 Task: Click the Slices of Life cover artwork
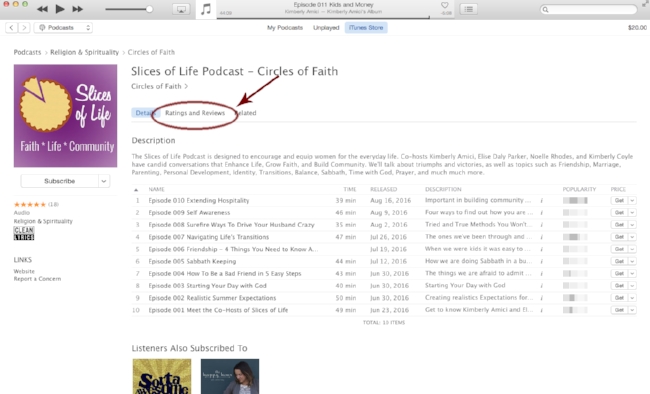click(x=65, y=116)
